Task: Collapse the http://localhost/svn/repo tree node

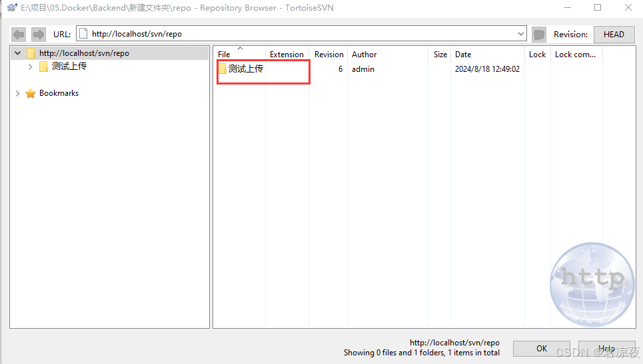Action: coord(17,53)
